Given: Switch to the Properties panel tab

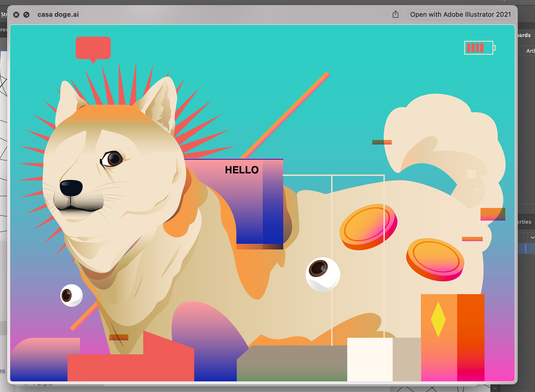Looking at the screenshot, I should point(524,222).
